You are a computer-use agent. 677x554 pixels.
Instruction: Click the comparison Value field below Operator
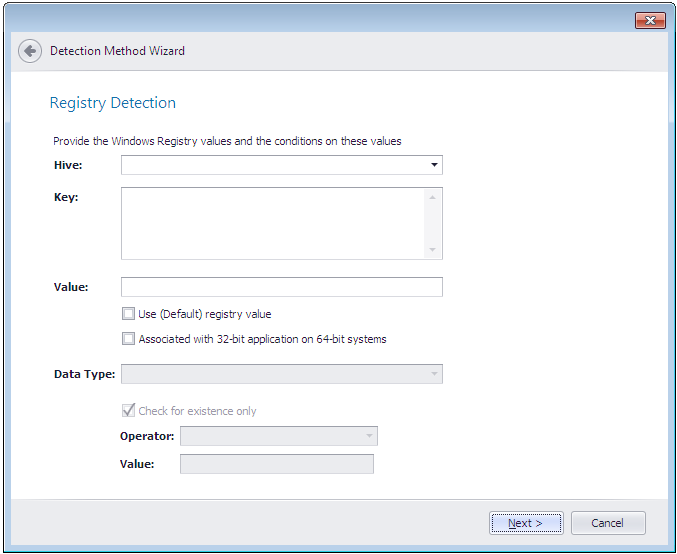(276, 464)
